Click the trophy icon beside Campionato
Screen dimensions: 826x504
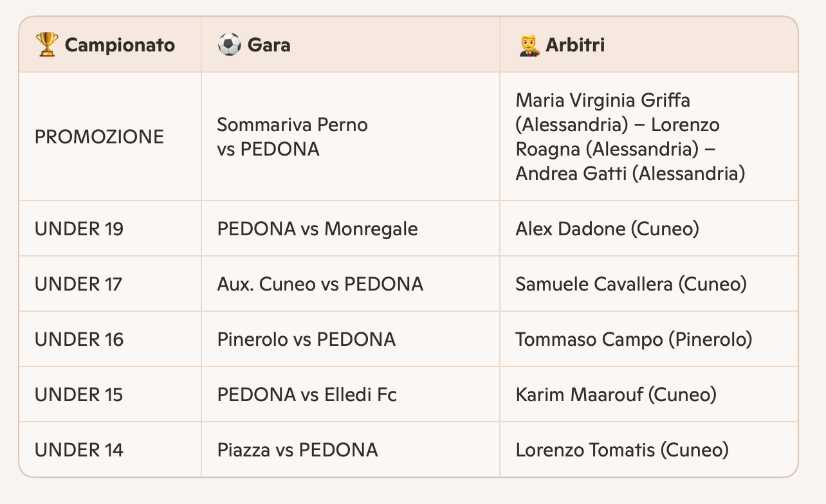(x=46, y=45)
